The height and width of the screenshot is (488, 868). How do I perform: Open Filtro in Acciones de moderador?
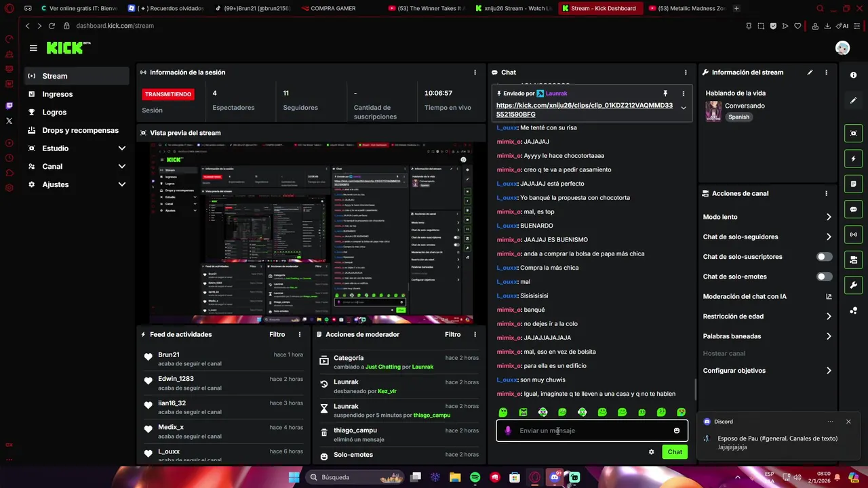pos(452,335)
